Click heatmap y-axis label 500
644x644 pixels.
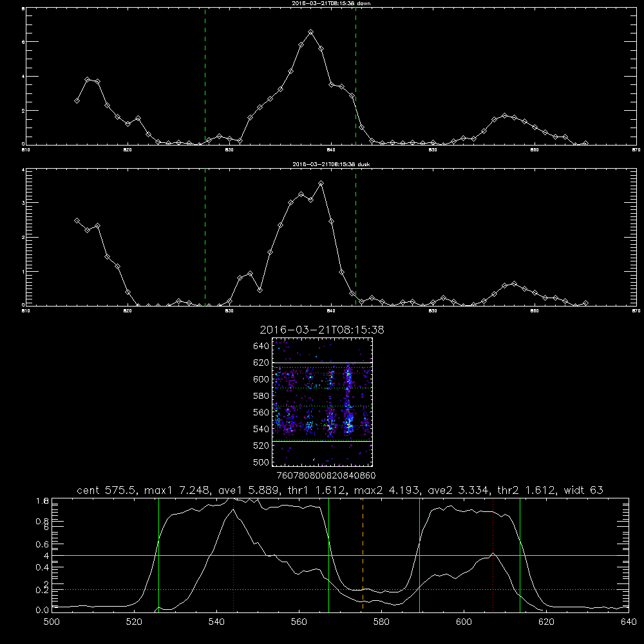261,462
